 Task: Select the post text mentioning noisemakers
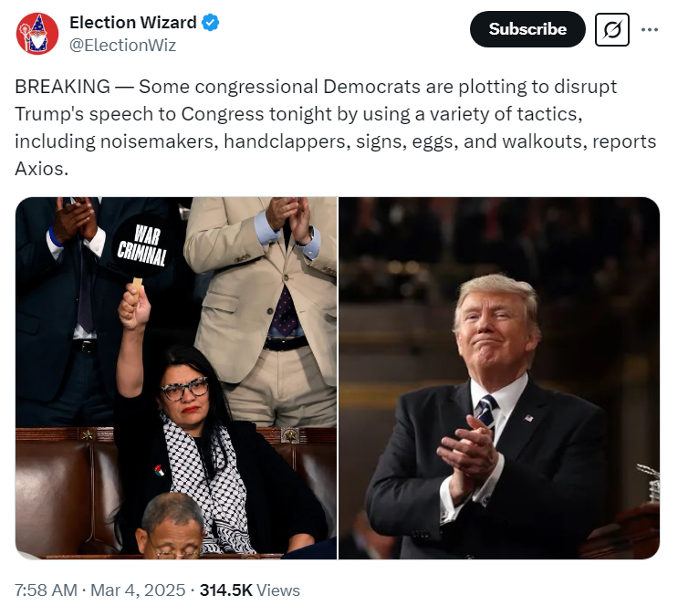point(336,128)
